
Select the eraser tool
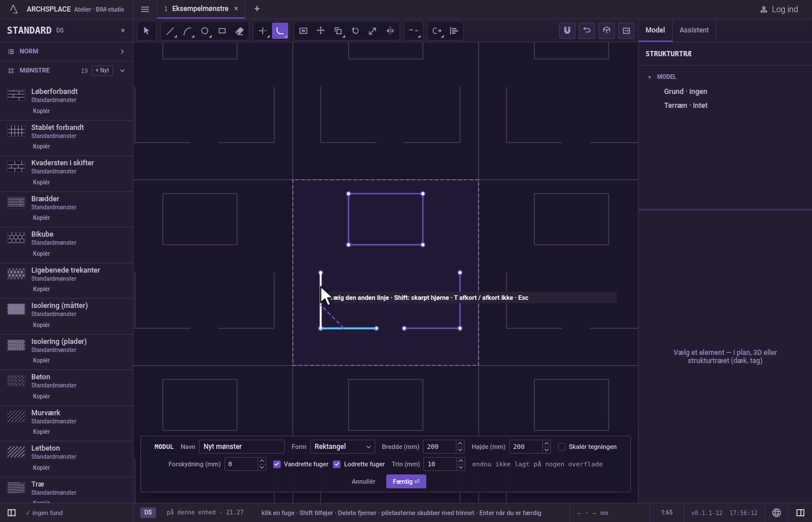point(240,31)
